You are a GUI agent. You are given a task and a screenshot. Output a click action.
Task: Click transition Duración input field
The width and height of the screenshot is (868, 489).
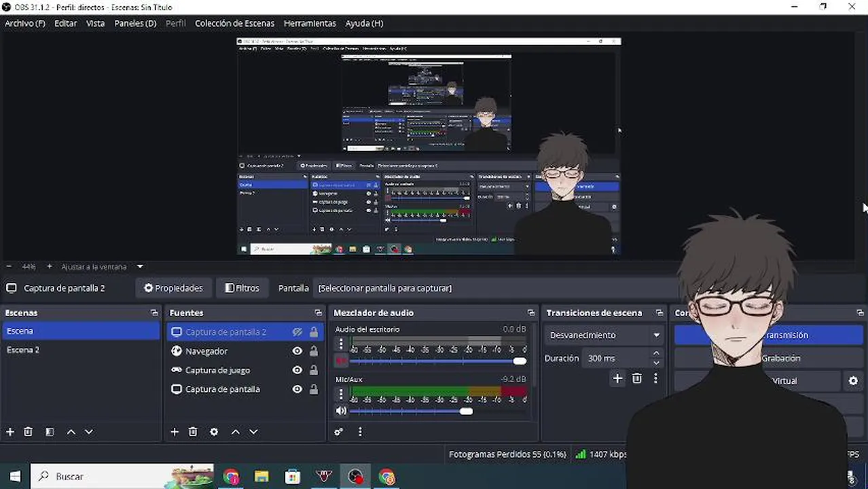[x=616, y=358]
